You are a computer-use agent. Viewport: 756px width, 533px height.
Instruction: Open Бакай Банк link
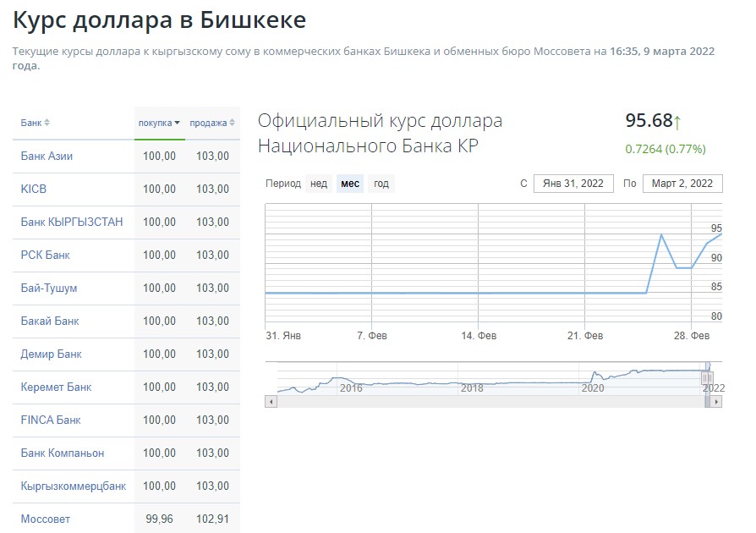click(50, 321)
